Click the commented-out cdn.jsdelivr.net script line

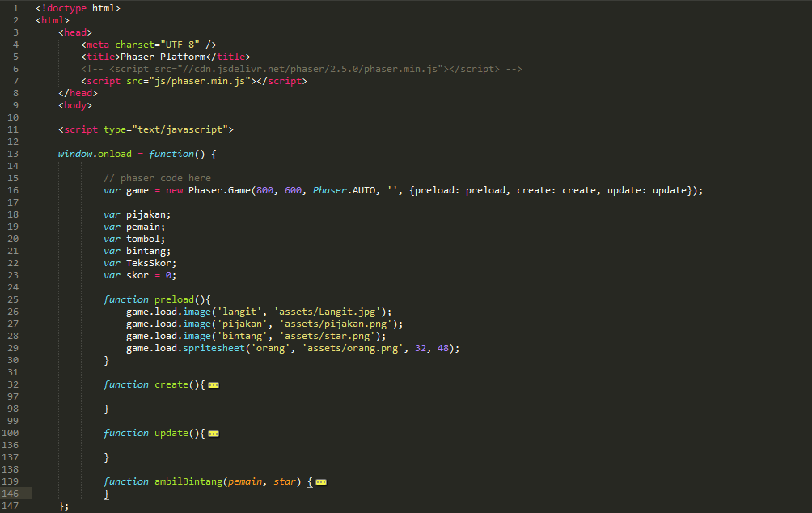pyautogui.click(x=302, y=69)
